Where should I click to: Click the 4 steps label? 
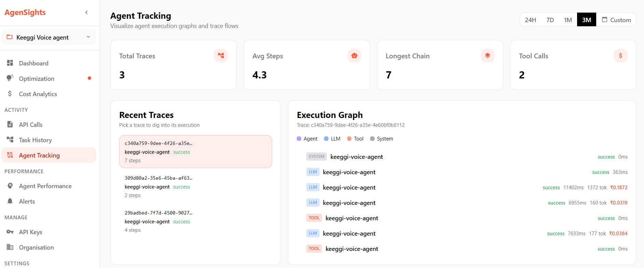tap(132, 230)
